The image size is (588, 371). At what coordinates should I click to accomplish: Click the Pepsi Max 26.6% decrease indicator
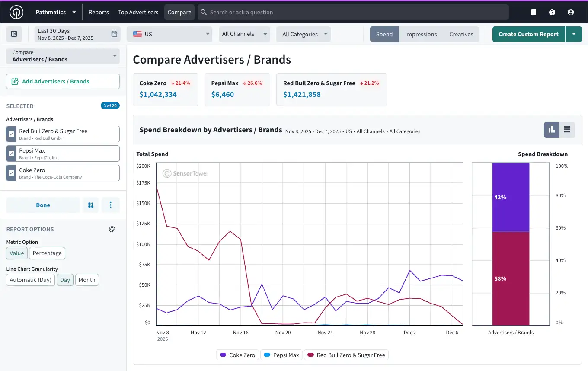tap(252, 83)
